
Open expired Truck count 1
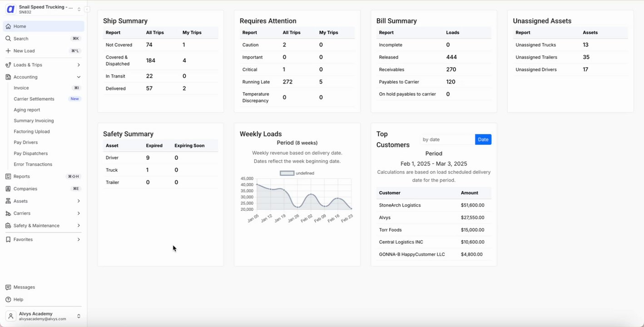coord(148,170)
